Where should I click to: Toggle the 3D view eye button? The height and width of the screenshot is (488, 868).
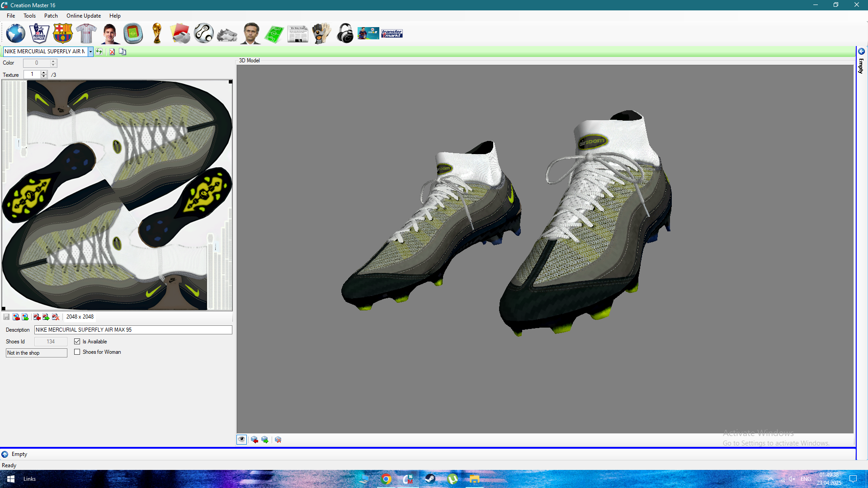[242, 440]
